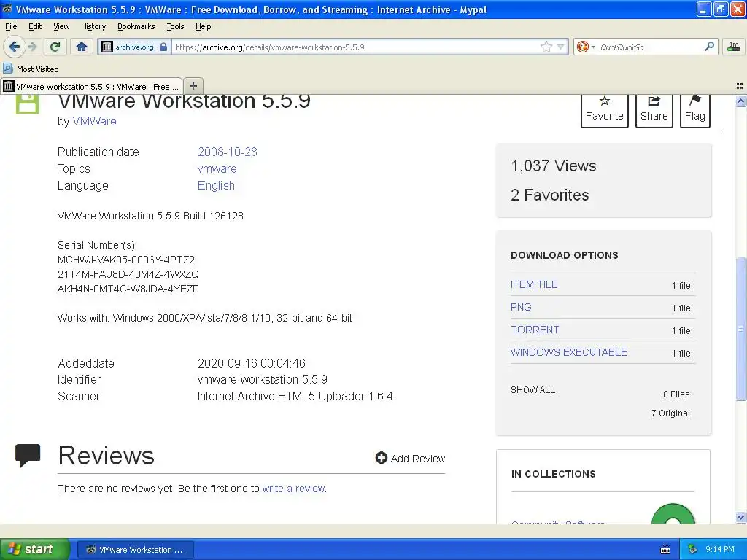Image resolution: width=747 pixels, height=560 pixels.
Task: Reload the current page
Action: pyautogui.click(x=55, y=47)
